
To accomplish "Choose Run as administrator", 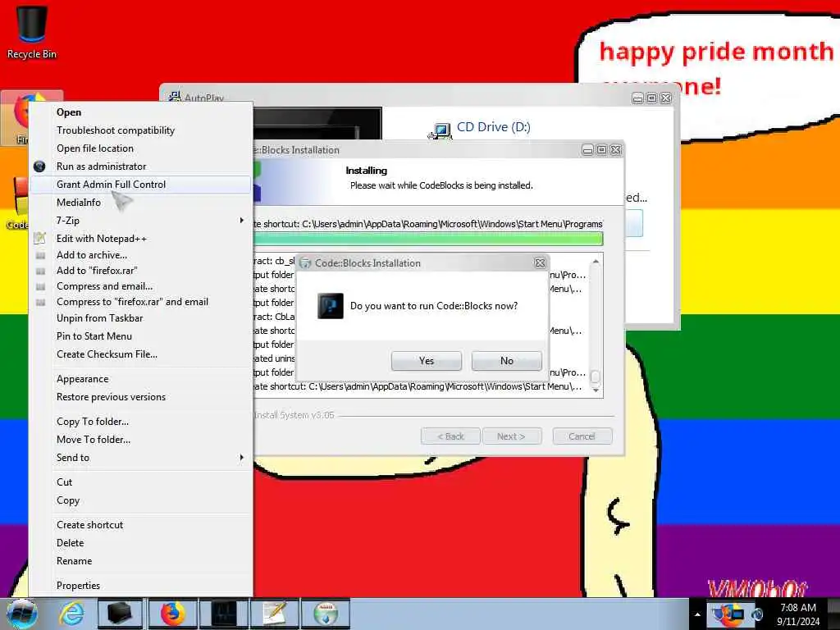I will click(140, 166).
